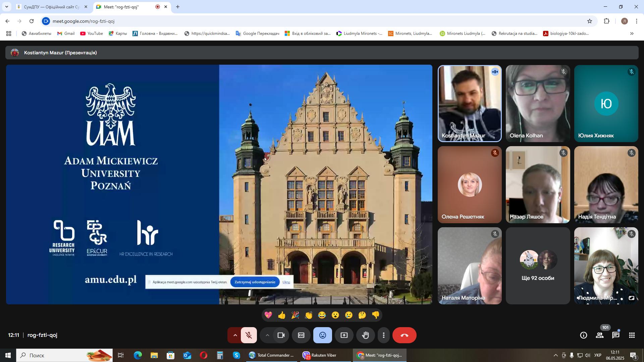644x362 pixels.
Task: Open Windows notification center
Action: pyautogui.click(x=633, y=355)
